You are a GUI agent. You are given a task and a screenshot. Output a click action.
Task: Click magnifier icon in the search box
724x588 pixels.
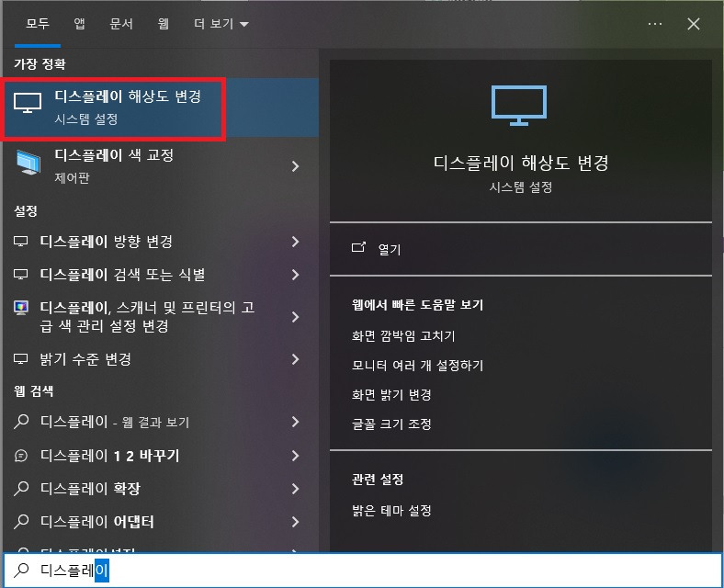21,571
